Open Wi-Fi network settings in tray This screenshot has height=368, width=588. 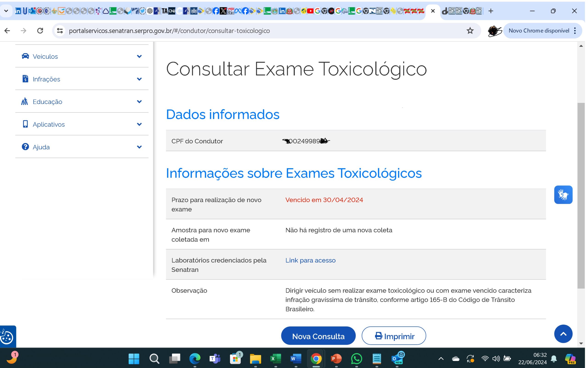click(x=485, y=359)
